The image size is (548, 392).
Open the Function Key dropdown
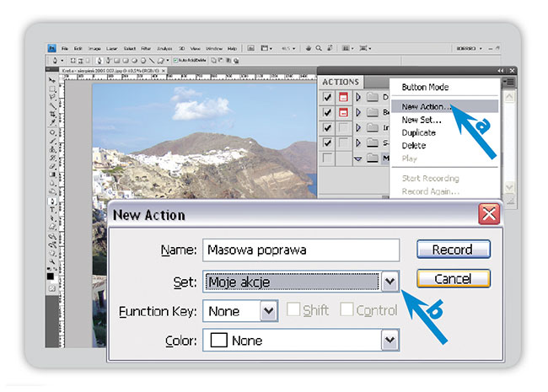coord(268,311)
